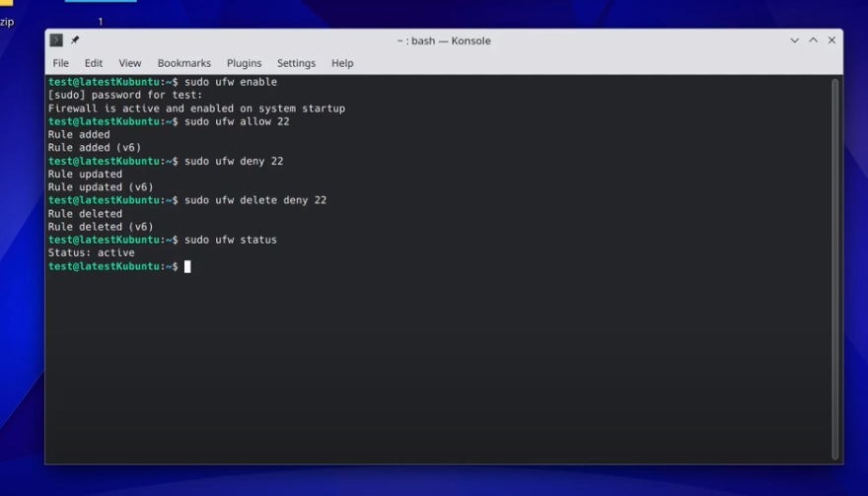
Task: Close the Konsole window
Action: [x=832, y=40]
